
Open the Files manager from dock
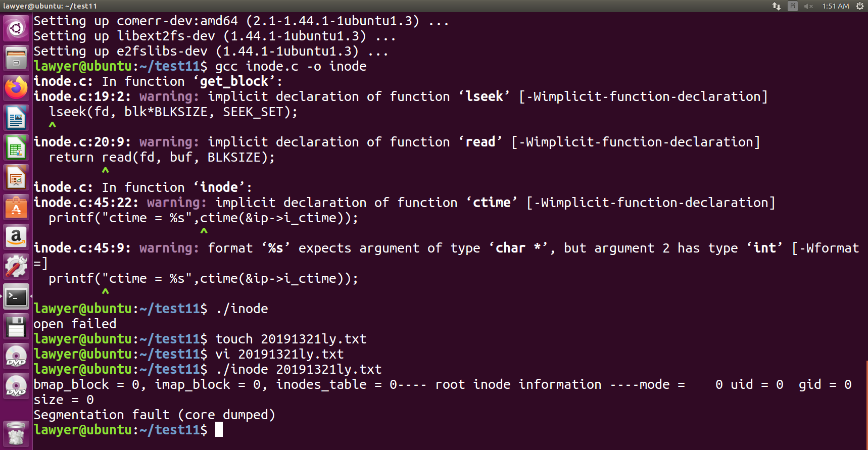16,58
